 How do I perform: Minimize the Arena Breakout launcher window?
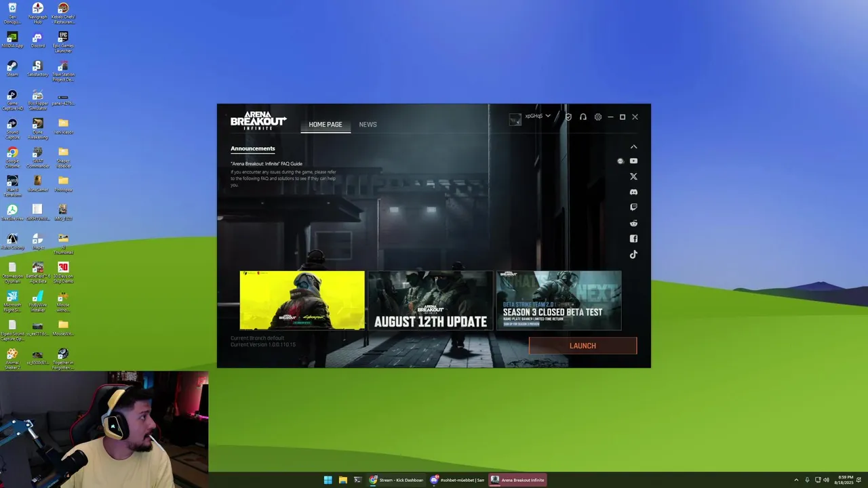click(x=610, y=117)
